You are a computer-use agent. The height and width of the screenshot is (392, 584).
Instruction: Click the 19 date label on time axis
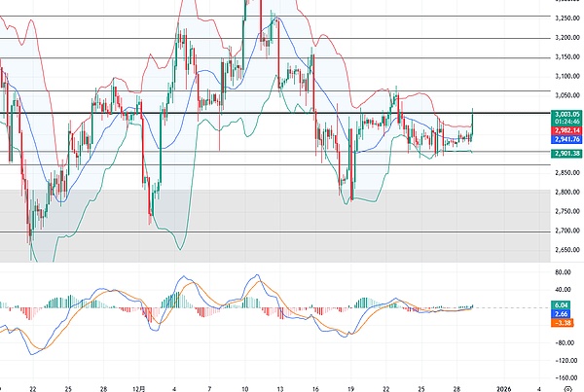349,385
